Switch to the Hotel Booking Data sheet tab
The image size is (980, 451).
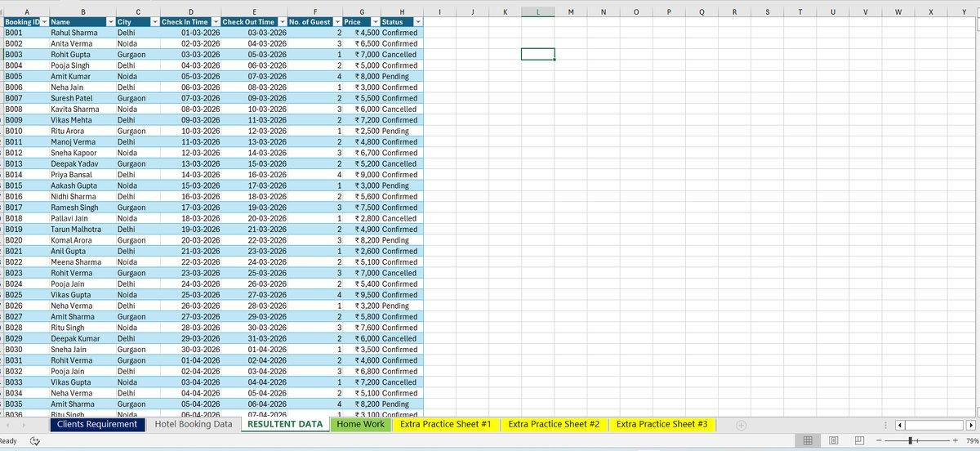click(x=193, y=424)
